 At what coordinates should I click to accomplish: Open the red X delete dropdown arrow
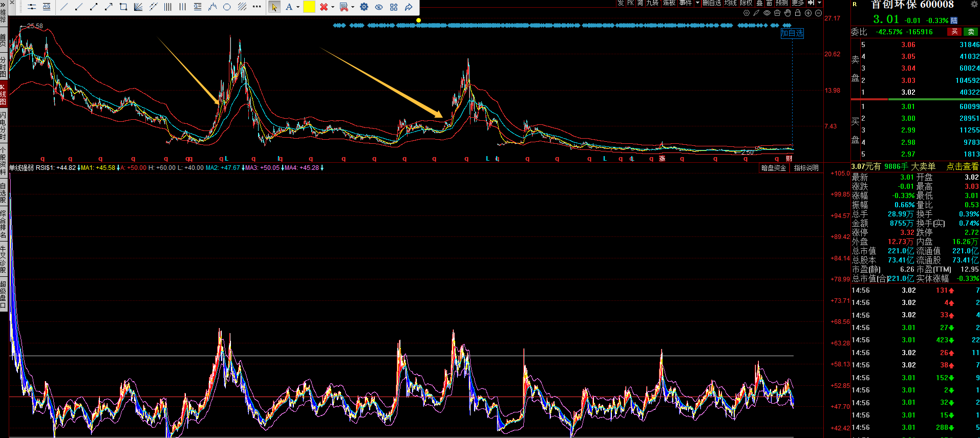coord(333,7)
